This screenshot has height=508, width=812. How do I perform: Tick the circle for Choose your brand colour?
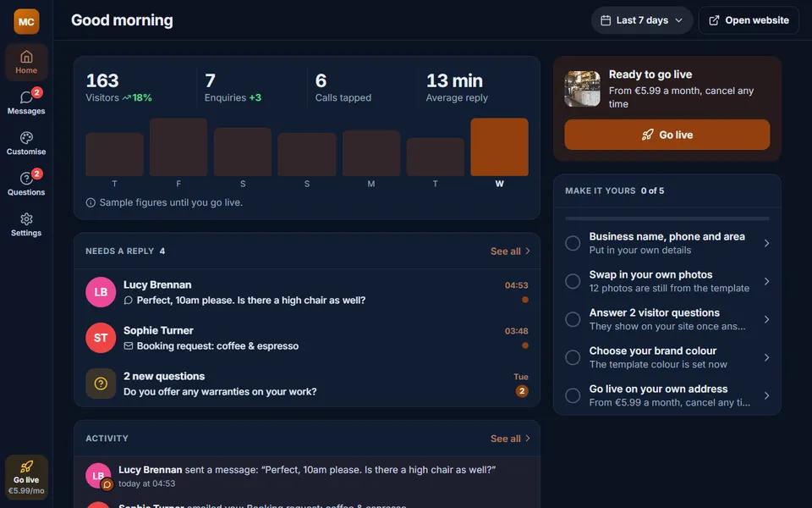pyautogui.click(x=573, y=357)
